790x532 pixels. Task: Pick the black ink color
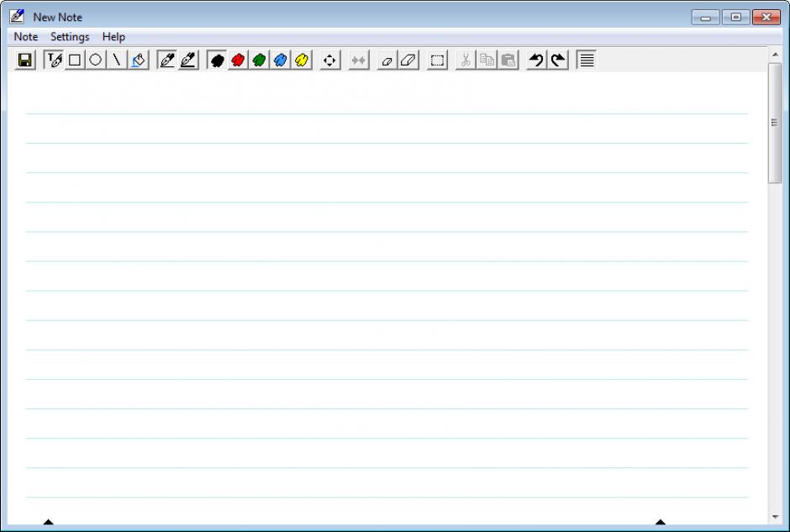[x=217, y=61]
